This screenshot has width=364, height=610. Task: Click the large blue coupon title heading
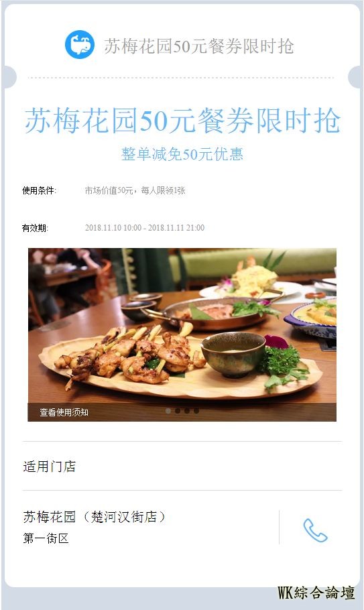pos(182,120)
